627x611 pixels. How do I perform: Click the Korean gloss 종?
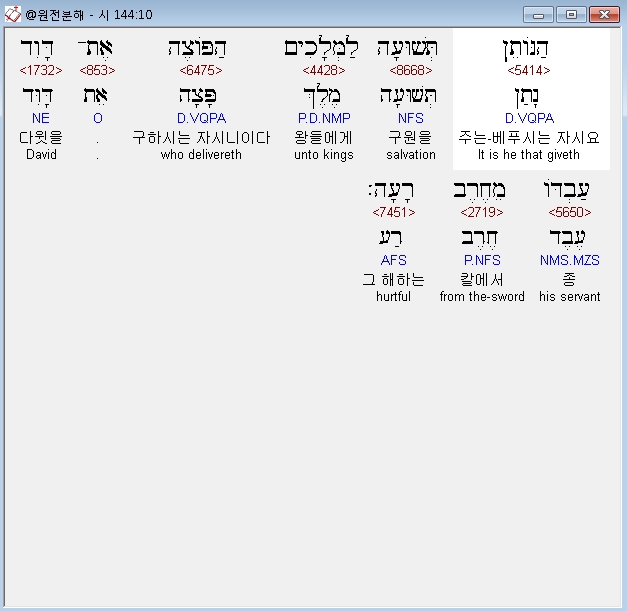(x=569, y=280)
